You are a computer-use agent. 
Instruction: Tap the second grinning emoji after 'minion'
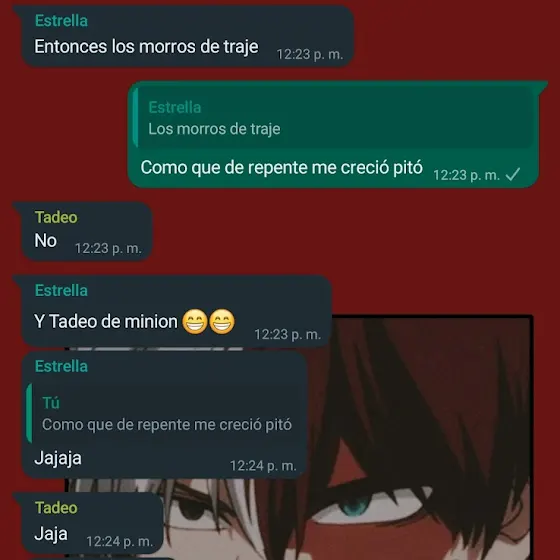[222, 321]
